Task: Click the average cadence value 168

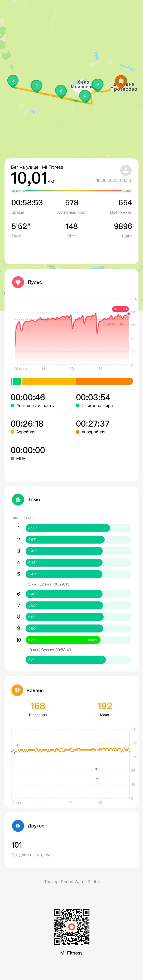Action: click(37, 706)
